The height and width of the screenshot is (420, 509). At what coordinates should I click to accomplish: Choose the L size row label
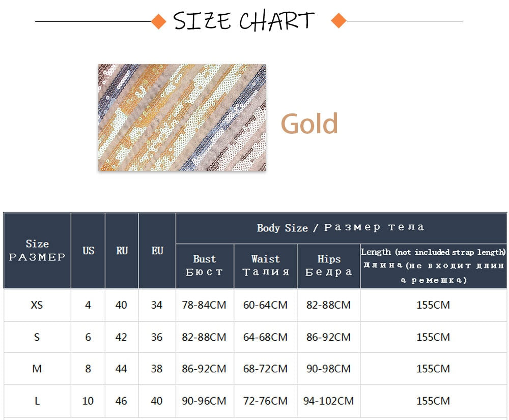coord(37,401)
